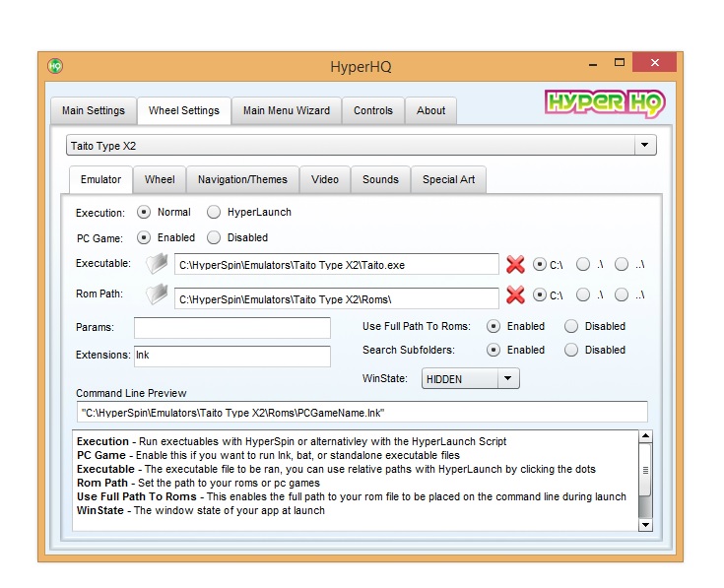The image size is (724, 588).
Task: Switch to Main Settings tab
Action: click(x=94, y=110)
